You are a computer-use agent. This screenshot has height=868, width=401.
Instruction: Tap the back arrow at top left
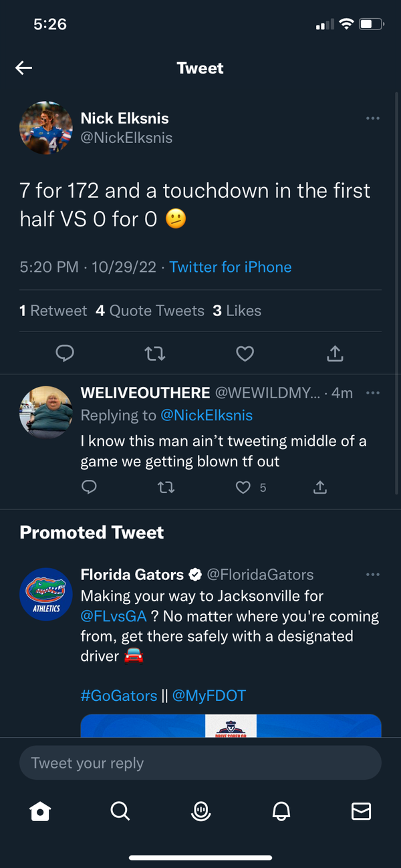coord(24,68)
